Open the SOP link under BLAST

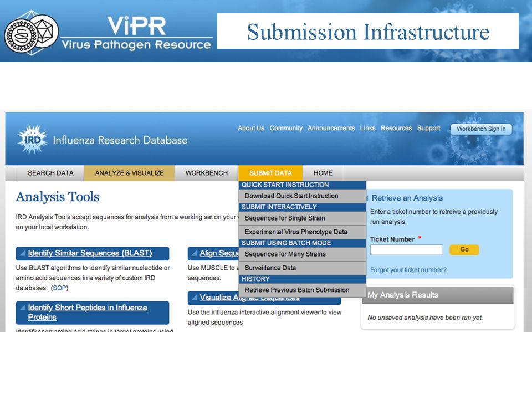(x=59, y=288)
